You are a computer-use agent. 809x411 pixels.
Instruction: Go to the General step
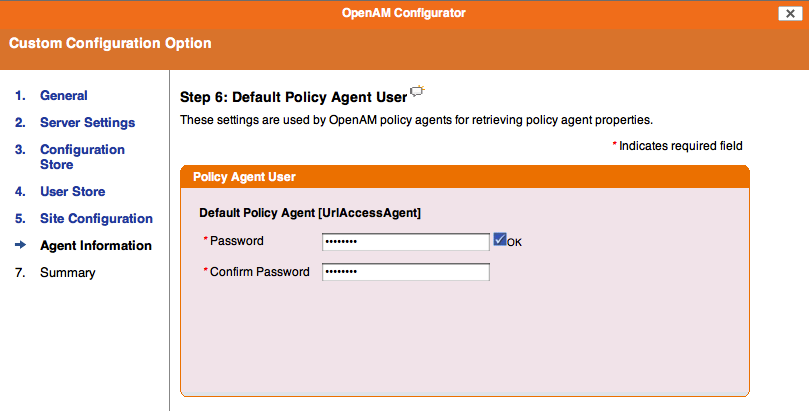pyautogui.click(x=63, y=95)
